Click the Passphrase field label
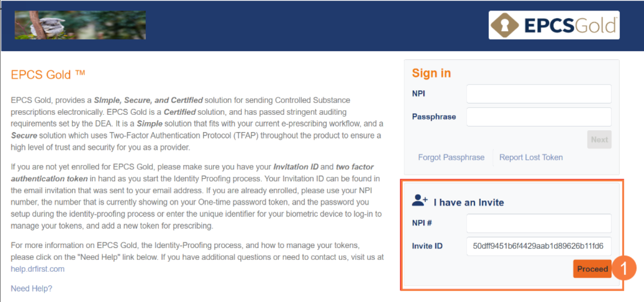The height and width of the screenshot is (302, 644). point(434,117)
